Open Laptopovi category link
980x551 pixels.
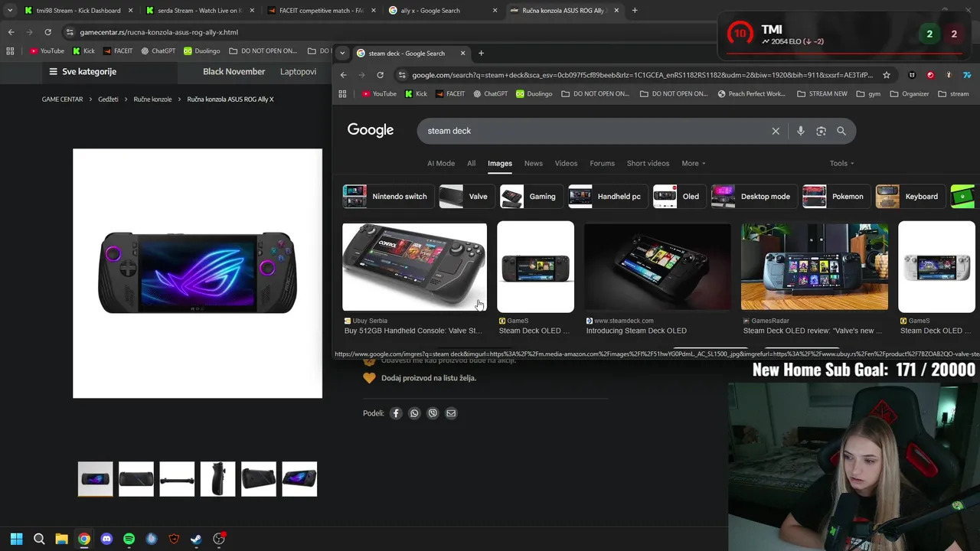click(298, 71)
